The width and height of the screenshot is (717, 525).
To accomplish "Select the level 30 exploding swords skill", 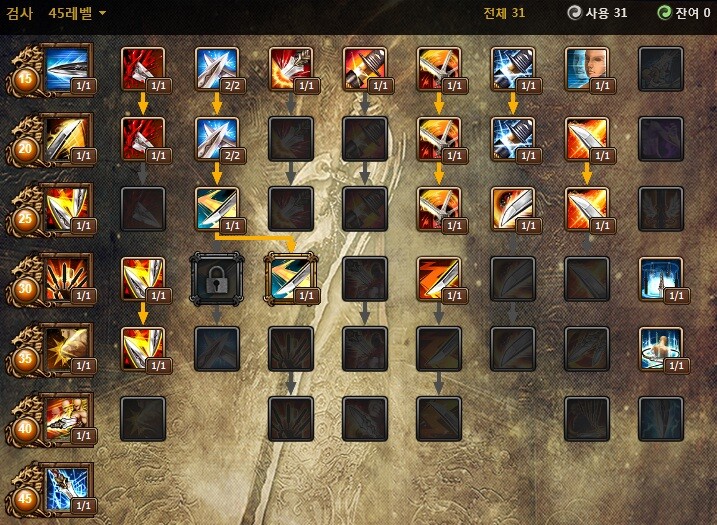I will (x=67, y=279).
